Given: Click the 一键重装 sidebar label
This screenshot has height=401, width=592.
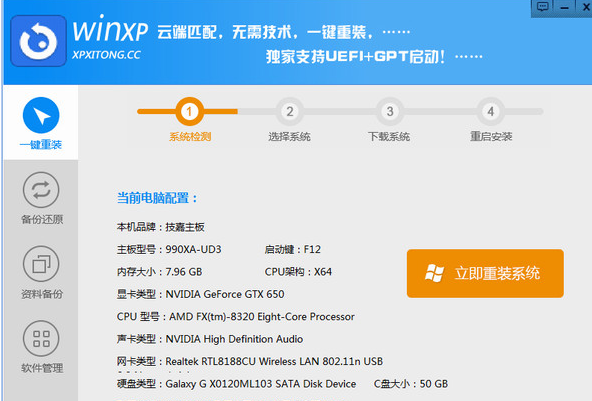Looking at the screenshot, I should (x=41, y=145).
